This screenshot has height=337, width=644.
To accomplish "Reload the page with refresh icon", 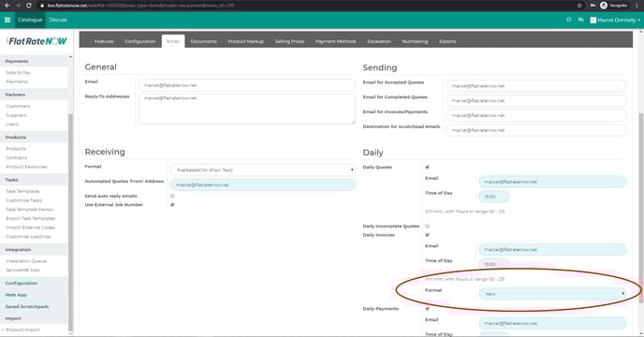I will (x=29, y=6).
